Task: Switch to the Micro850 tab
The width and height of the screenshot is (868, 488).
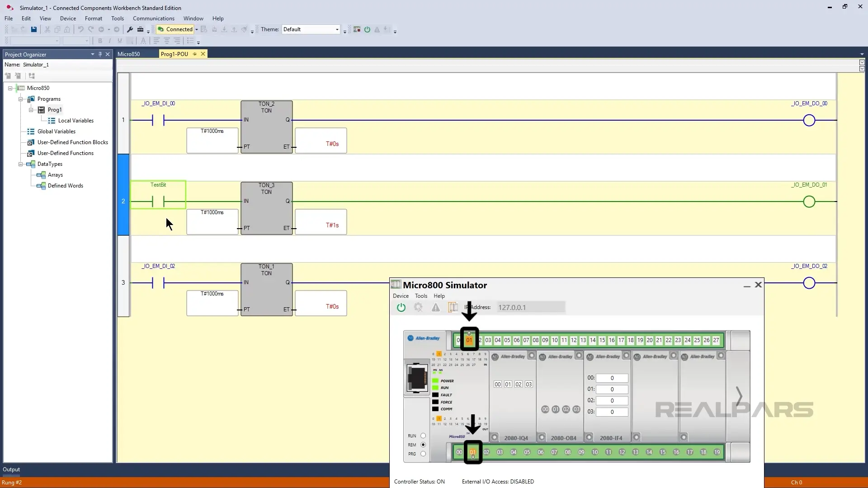Action: [x=129, y=54]
